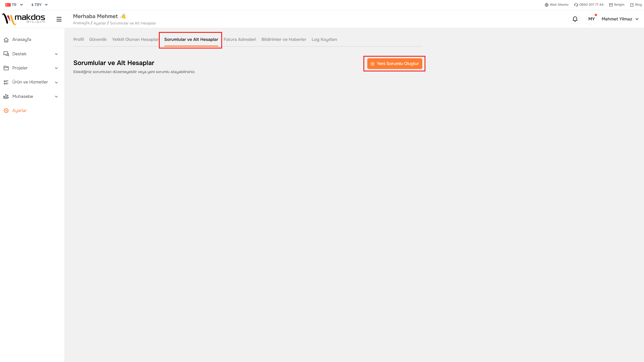Open the Bildirimler ve Haberler tab
The width and height of the screenshot is (644, 362).
coord(284,39)
